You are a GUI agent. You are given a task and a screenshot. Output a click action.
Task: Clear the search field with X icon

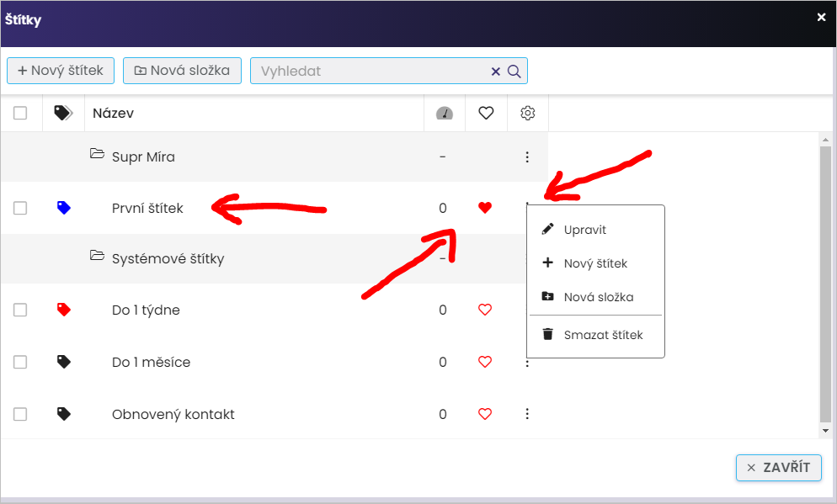[496, 72]
